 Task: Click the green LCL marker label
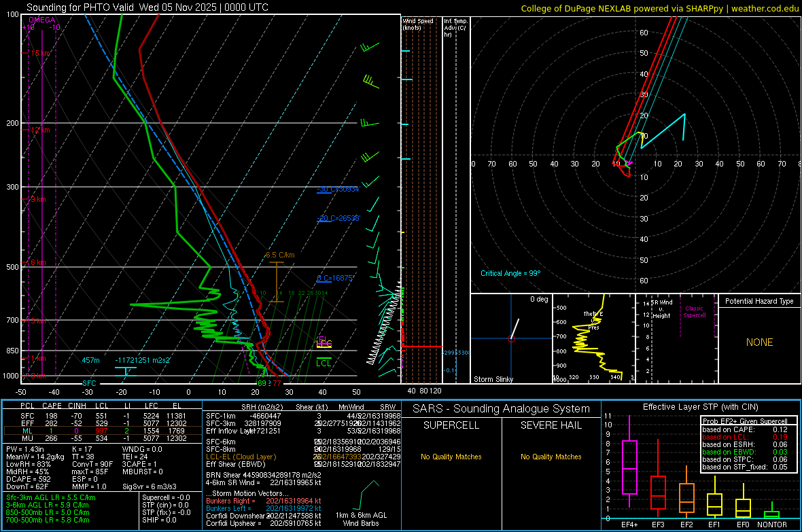pos(324,363)
